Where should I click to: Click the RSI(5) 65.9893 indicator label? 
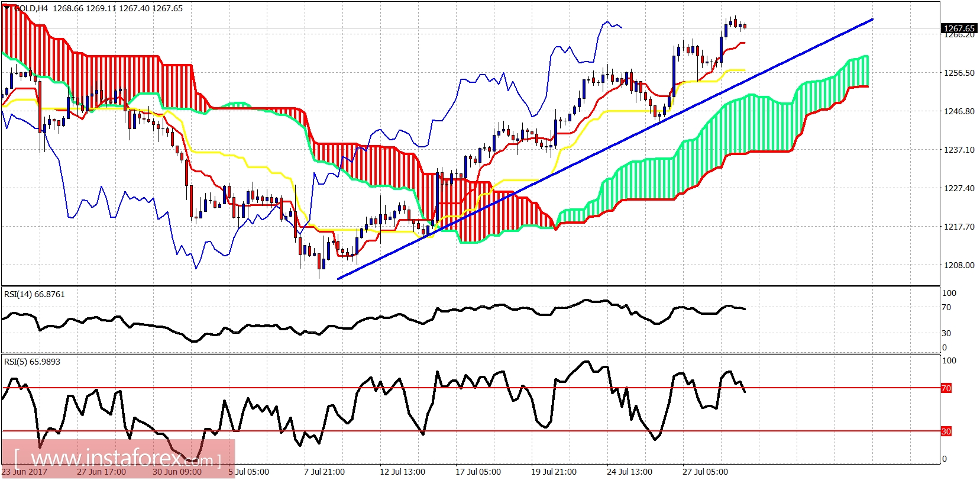(x=32, y=362)
